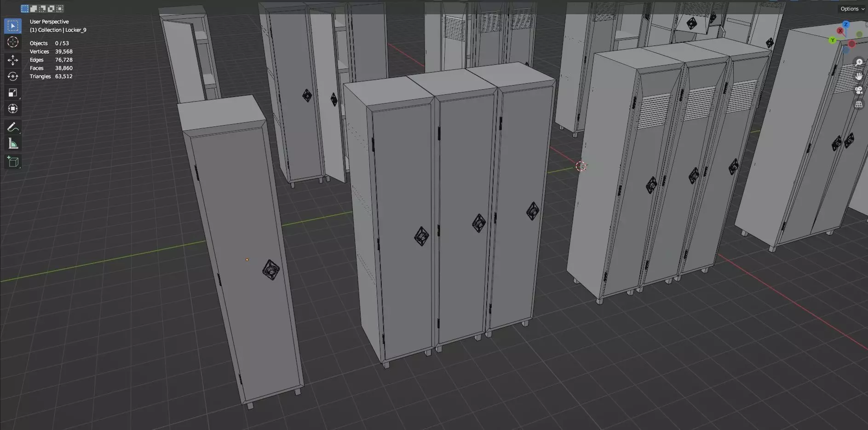The height and width of the screenshot is (430, 868).
Task: Choose the Annotate pencil tool
Action: pos(13,127)
